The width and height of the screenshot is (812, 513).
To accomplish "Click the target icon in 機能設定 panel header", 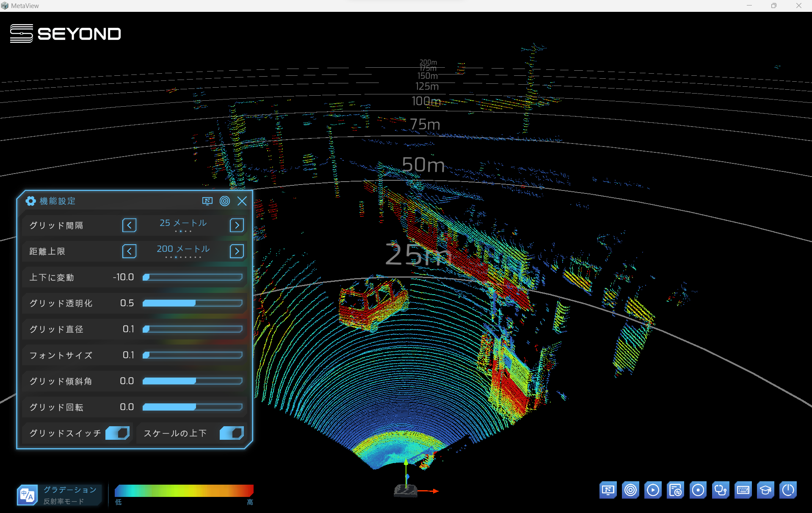I will 225,201.
